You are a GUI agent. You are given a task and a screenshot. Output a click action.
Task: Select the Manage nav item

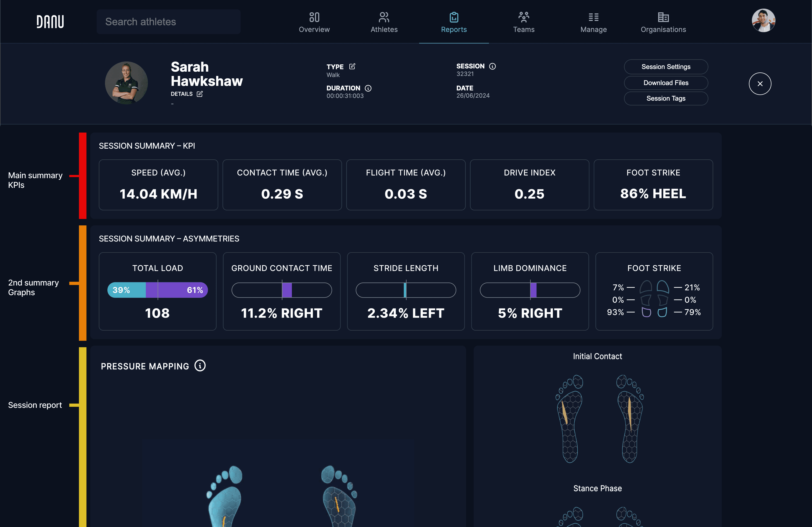593,22
